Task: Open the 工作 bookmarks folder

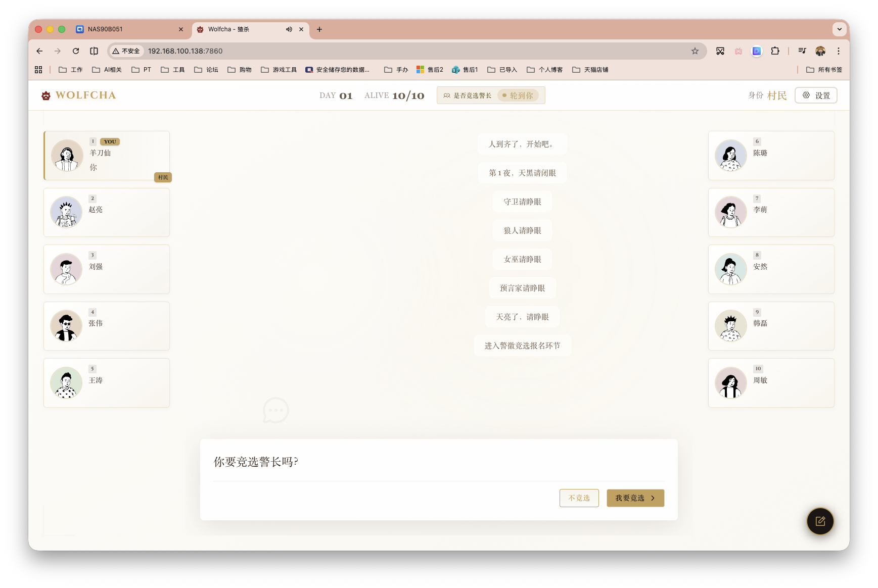Action: coord(70,69)
